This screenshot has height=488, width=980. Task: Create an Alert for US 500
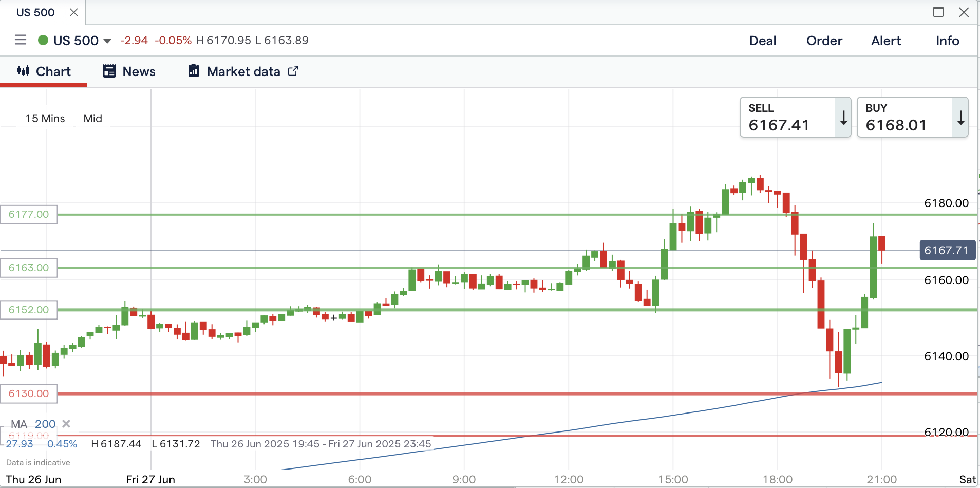tap(885, 41)
